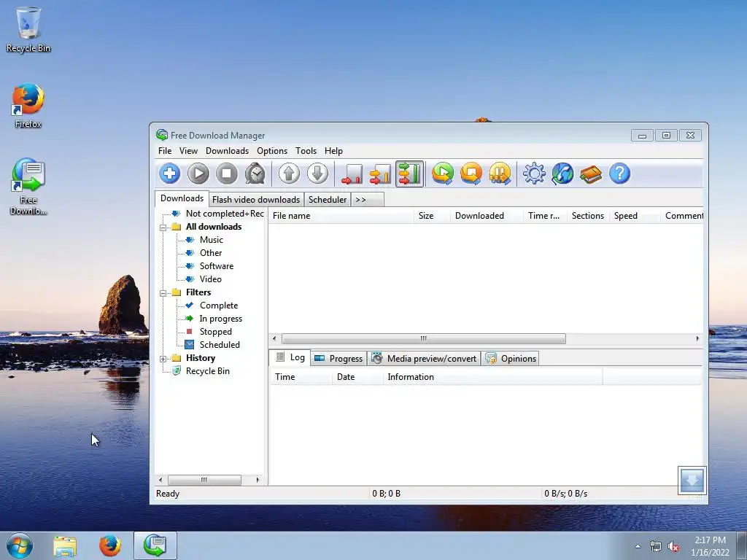Show more tabs with the >> button
This screenshot has width=747, height=560.
[x=368, y=200]
